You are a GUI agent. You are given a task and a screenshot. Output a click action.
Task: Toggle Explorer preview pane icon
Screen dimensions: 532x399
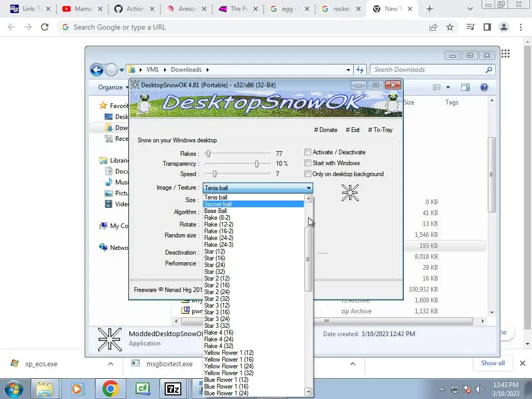pos(465,87)
